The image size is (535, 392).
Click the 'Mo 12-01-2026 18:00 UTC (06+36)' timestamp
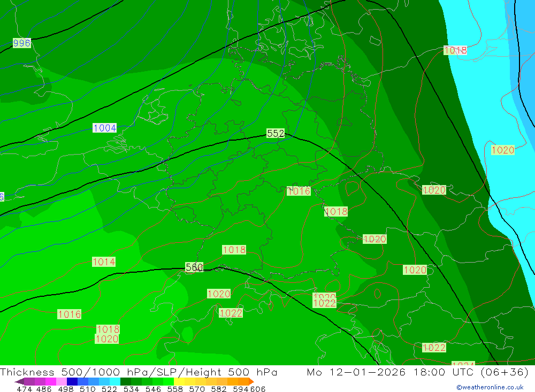point(418,372)
